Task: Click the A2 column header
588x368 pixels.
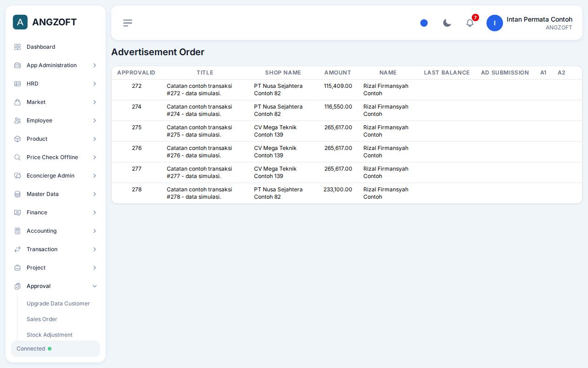Action: point(561,73)
